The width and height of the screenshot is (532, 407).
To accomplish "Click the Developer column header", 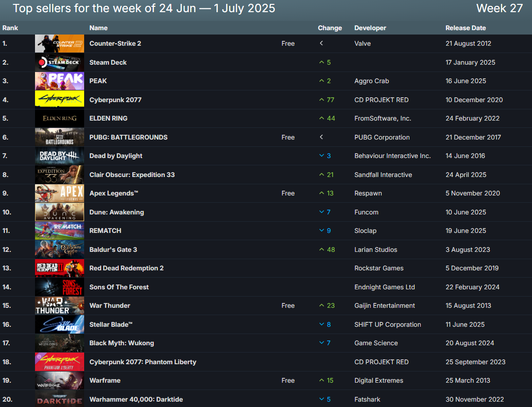I will [x=370, y=28].
